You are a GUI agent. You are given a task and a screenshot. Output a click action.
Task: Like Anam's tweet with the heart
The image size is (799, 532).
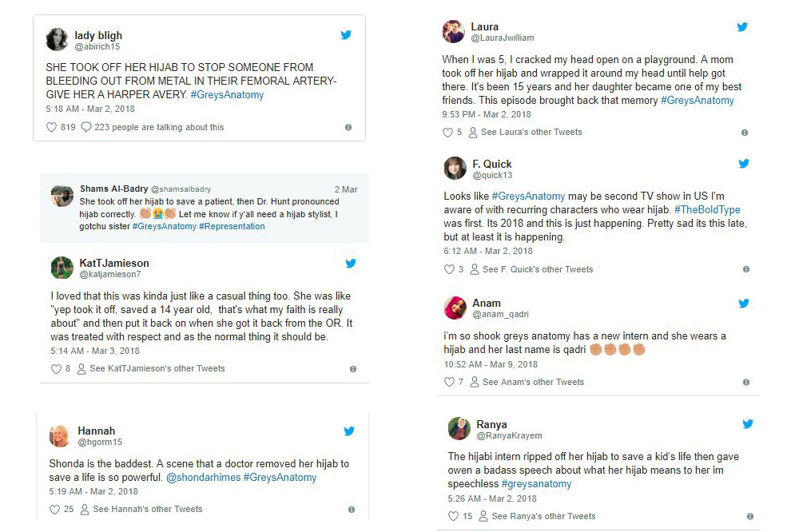click(x=449, y=382)
